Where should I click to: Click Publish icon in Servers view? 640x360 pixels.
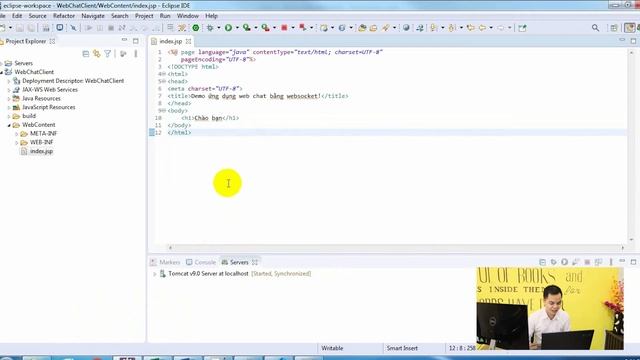coord(598,262)
